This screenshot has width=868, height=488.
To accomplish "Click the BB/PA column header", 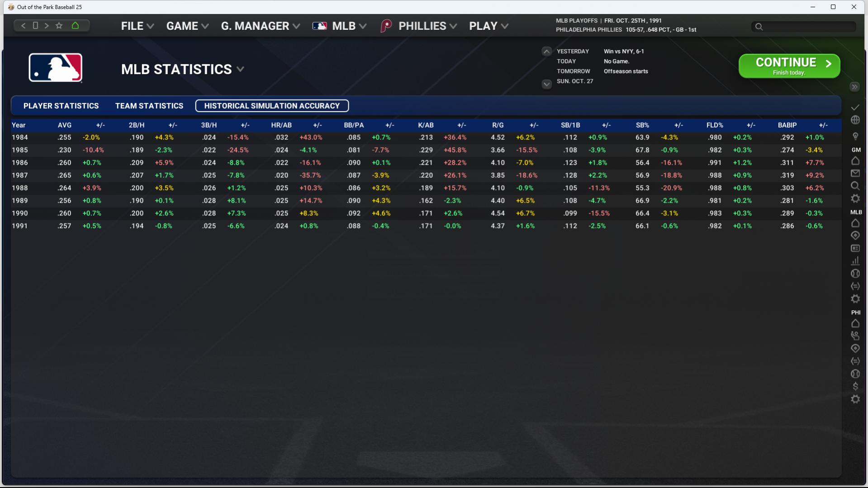I will coord(354,125).
